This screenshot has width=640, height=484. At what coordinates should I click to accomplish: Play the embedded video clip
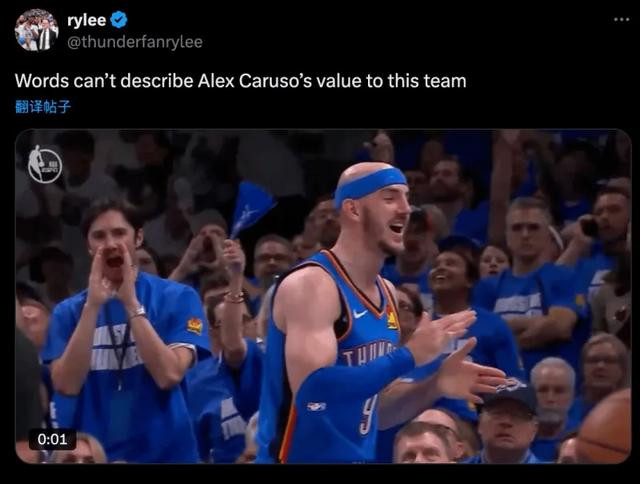pyautogui.click(x=323, y=296)
